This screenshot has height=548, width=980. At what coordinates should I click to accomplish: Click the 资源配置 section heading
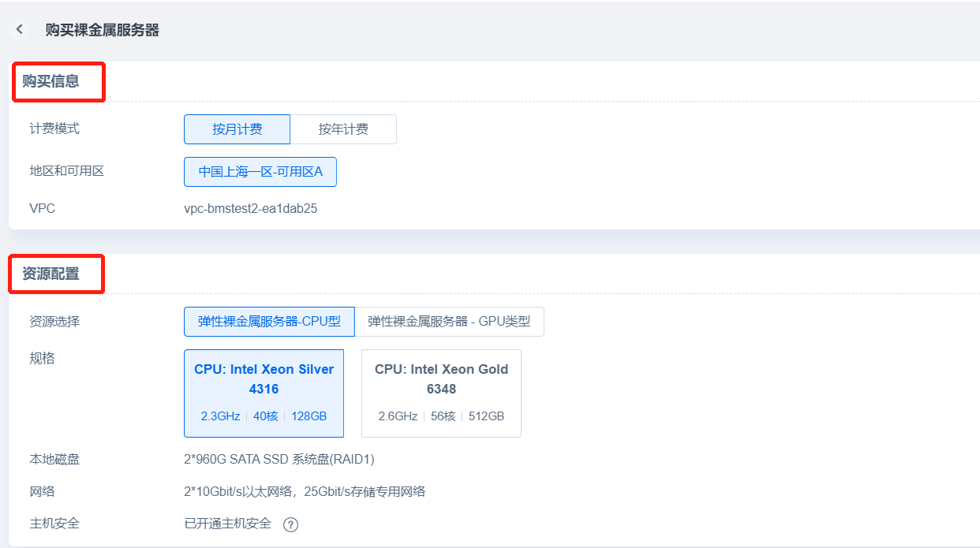tap(50, 274)
